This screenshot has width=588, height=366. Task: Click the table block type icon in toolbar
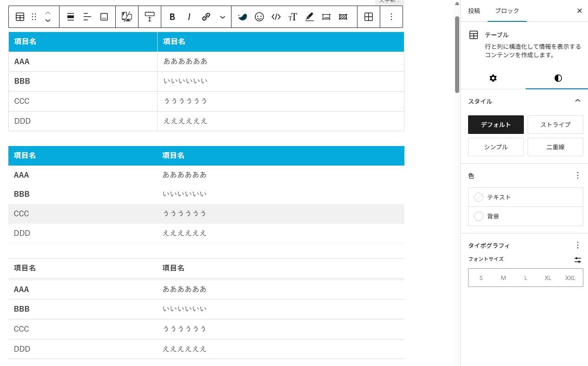tap(20, 17)
